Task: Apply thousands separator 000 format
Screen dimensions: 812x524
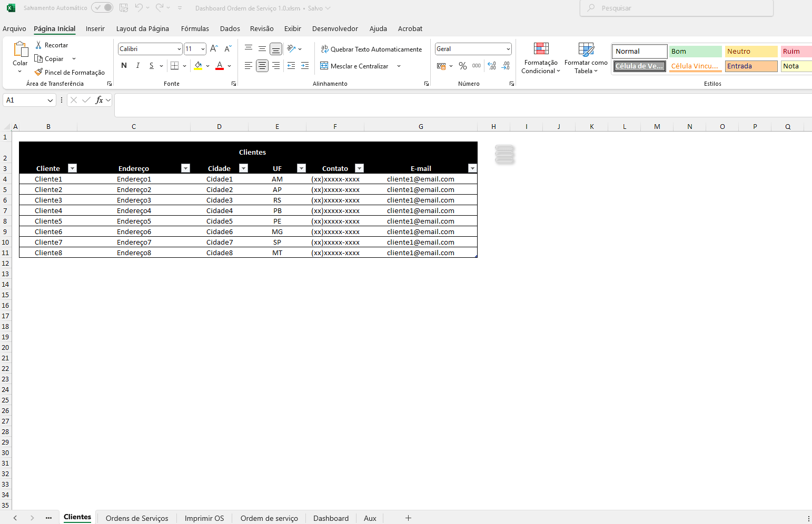Action: point(477,66)
